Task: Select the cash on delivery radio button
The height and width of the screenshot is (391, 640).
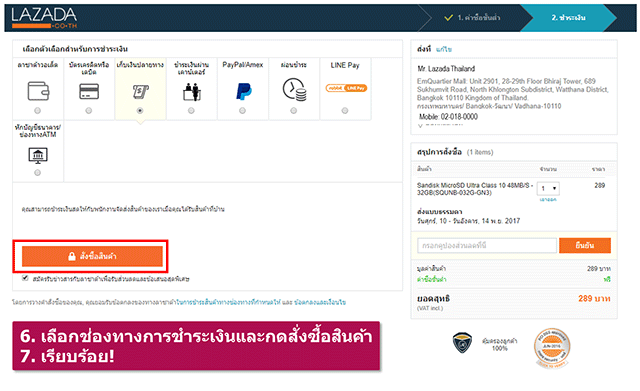Action: click(x=140, y=111)
